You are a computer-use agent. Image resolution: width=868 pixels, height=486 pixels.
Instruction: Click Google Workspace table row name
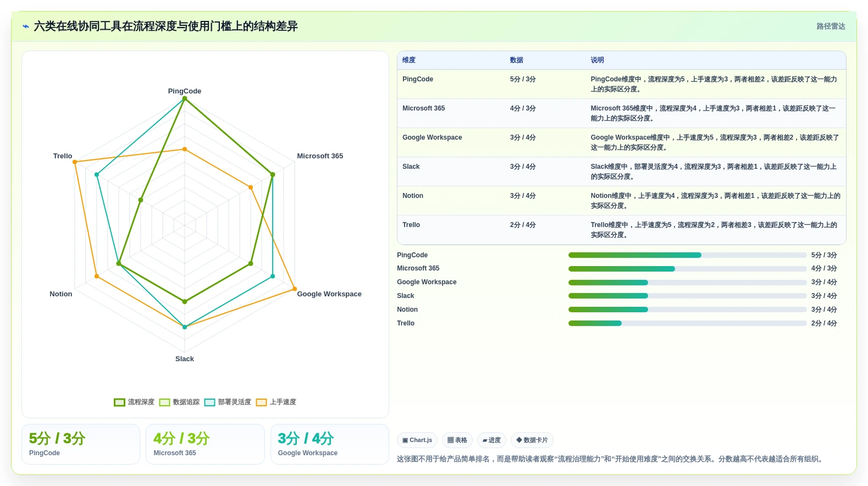click(432, 137)
